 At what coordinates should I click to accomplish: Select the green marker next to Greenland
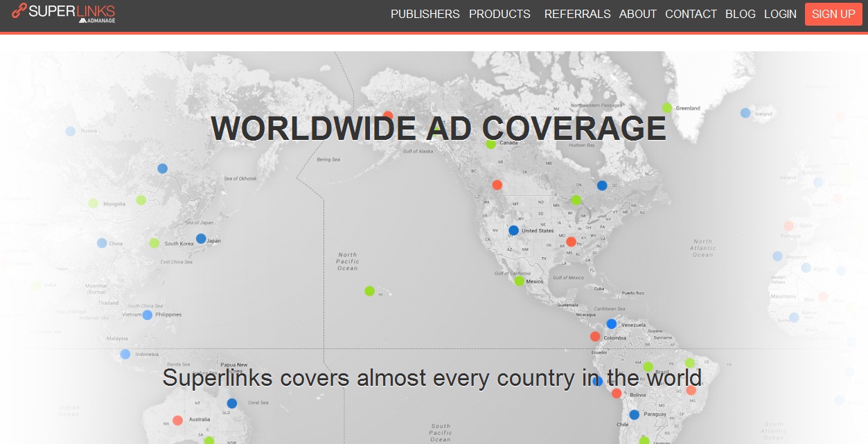666,107
